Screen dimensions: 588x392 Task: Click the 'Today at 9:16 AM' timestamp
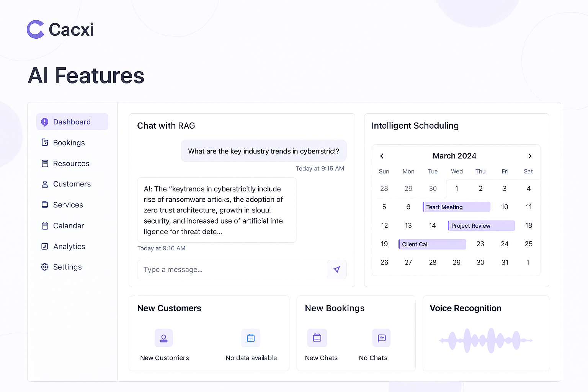click(162, 248)
